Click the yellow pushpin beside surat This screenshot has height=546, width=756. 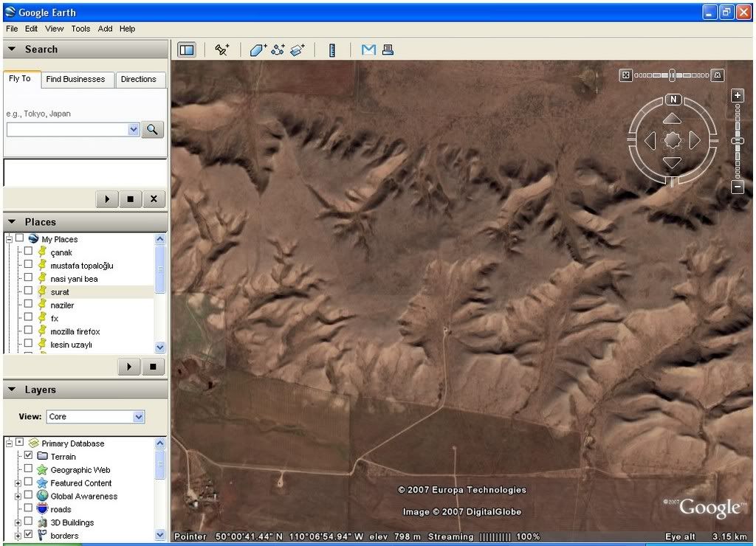coord(42,291)
